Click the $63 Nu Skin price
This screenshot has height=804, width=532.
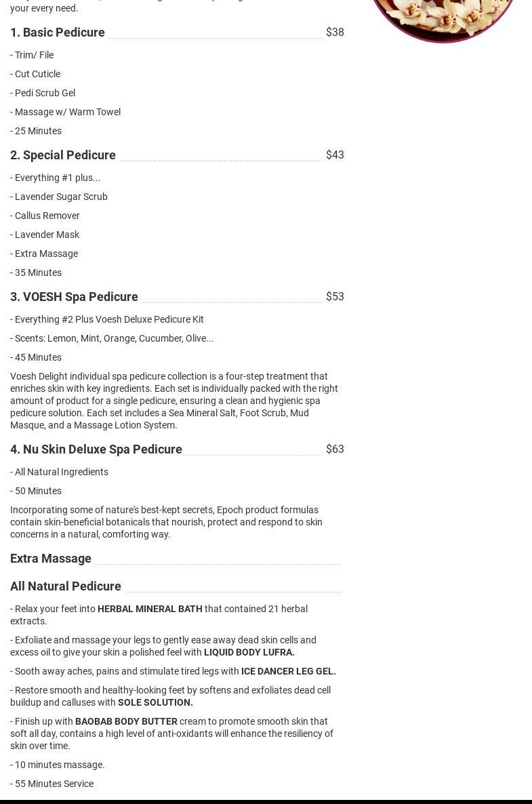tap(335, 449)
